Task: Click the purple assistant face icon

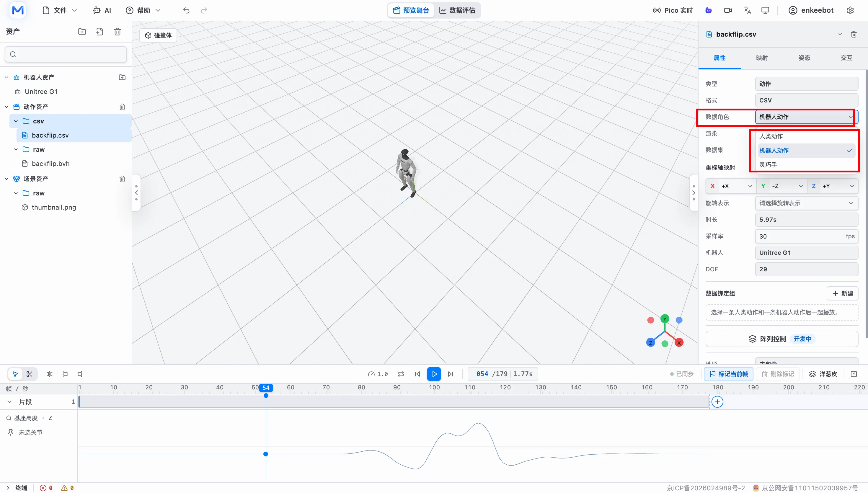Action: (709, 11)
